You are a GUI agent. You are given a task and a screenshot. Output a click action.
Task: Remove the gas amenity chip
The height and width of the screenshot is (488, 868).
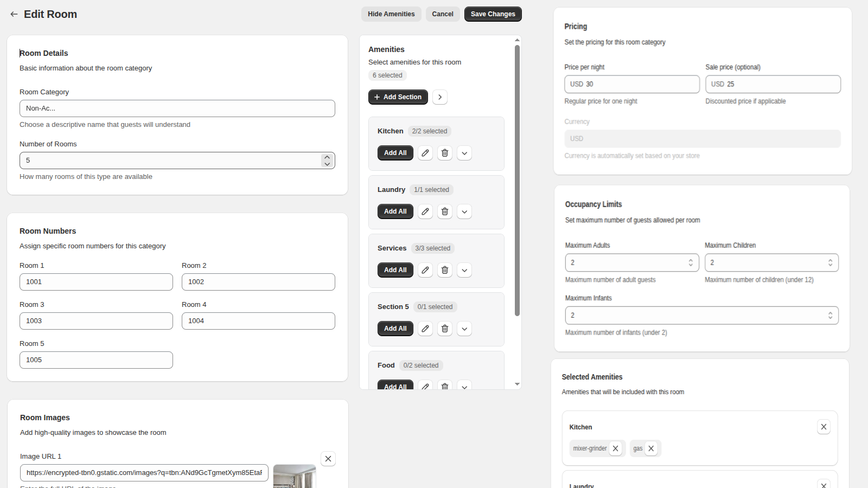(652, 448)
